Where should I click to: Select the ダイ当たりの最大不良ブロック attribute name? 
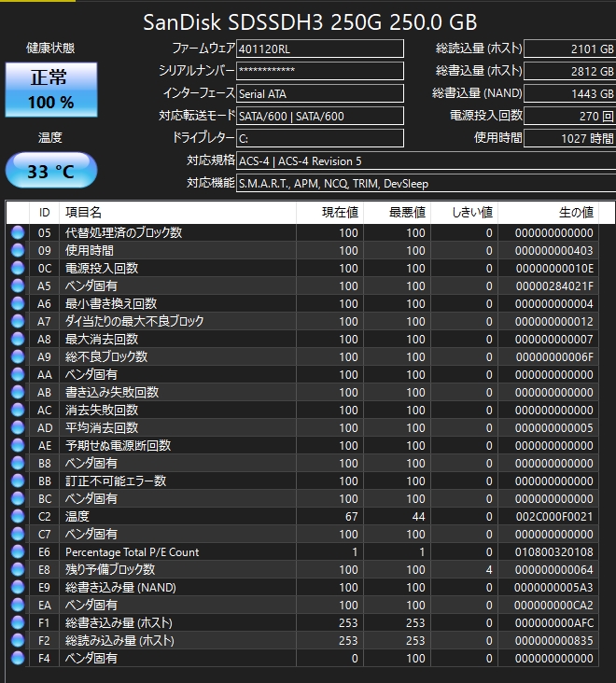(134, 321)
